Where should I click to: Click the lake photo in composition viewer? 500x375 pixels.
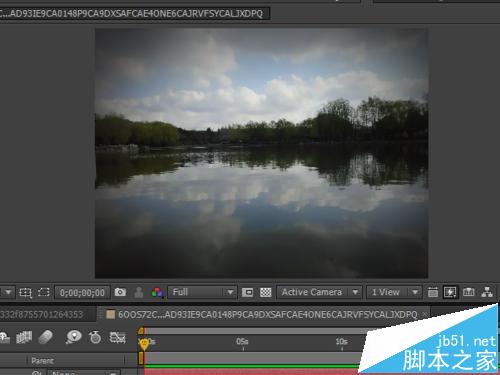pyautogui.click(x=261, y=153)
